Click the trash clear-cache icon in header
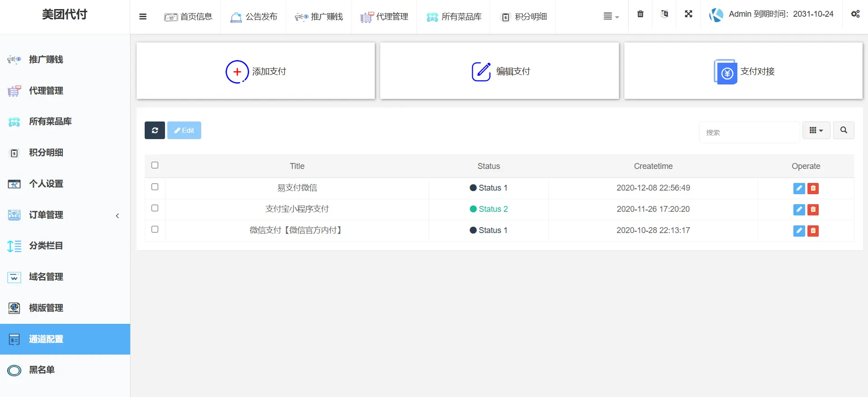Screen dimensions: 868x397 (640, 14)
